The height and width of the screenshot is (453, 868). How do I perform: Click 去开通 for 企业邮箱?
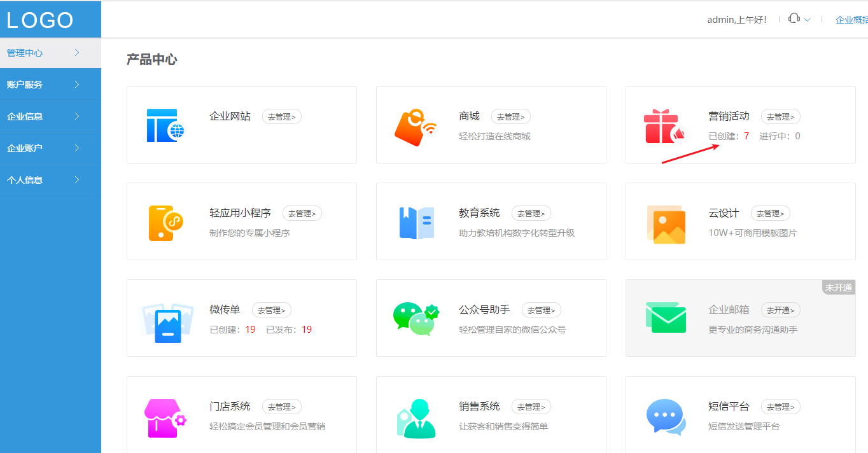pos(780,310)
